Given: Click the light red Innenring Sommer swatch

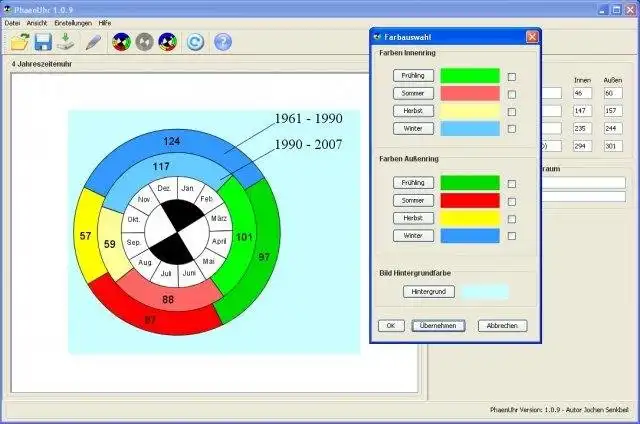Looking at the screenshot, I should [x=470, y=93].
